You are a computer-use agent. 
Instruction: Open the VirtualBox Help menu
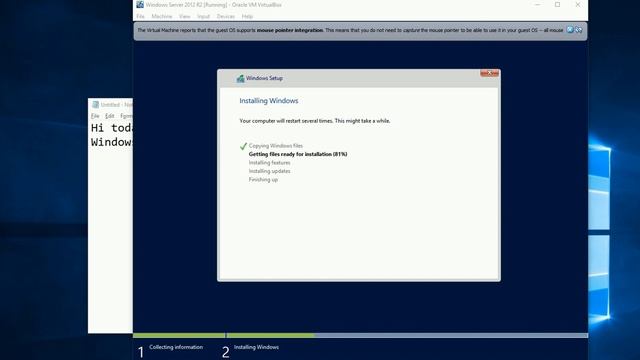pyautogui.click(x=247, y=16)
